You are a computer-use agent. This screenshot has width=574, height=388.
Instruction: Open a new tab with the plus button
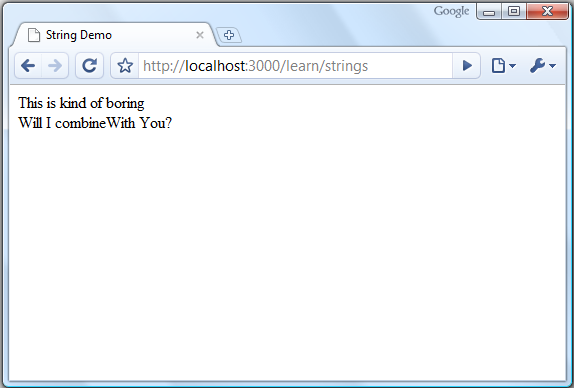point(229,35)
